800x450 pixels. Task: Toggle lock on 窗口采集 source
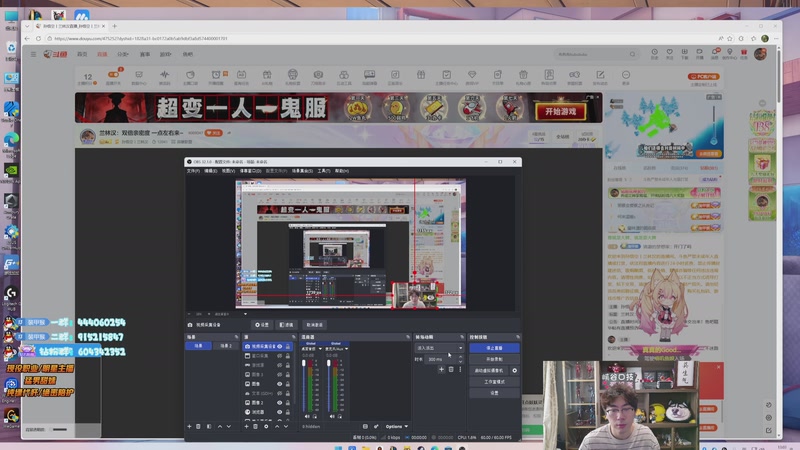click(288, 356)
